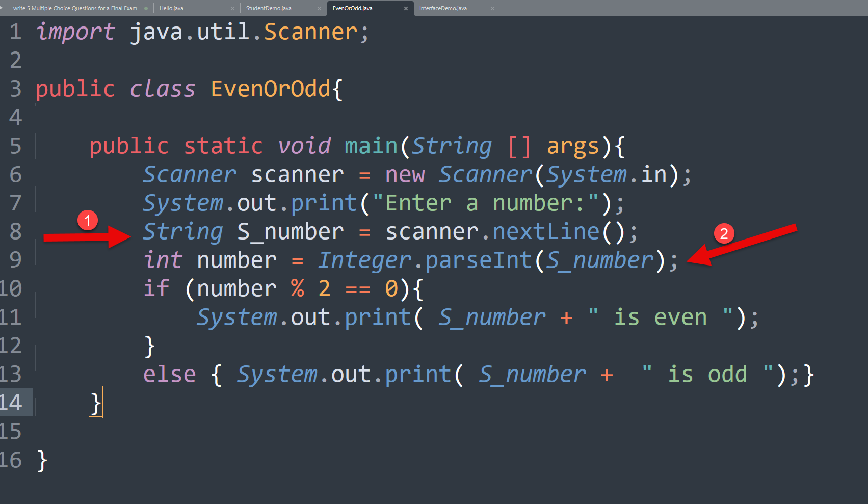The width and height of the screenshot is (868, 504).
Task: Click 'System' on line 7
Action: tap(183, 203)
